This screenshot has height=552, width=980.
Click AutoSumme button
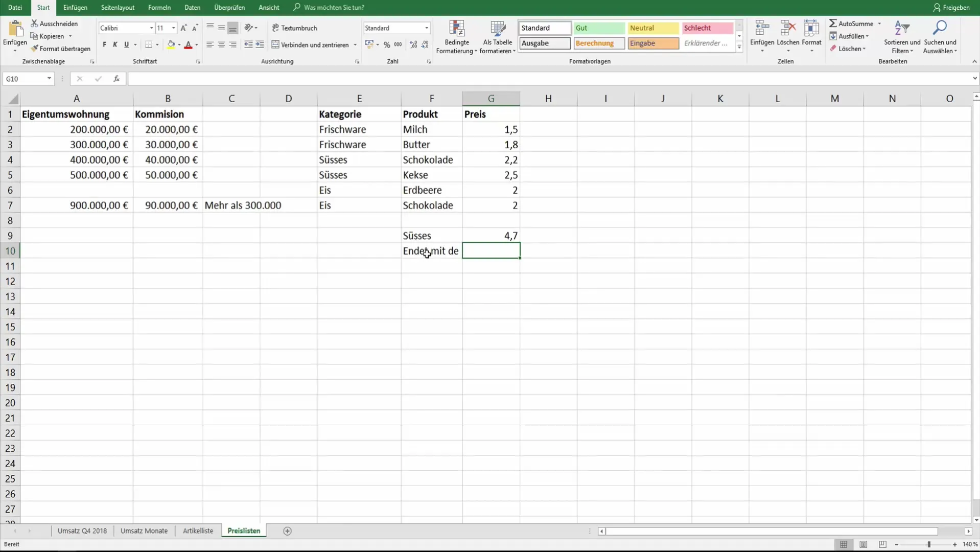pos(851,24)
